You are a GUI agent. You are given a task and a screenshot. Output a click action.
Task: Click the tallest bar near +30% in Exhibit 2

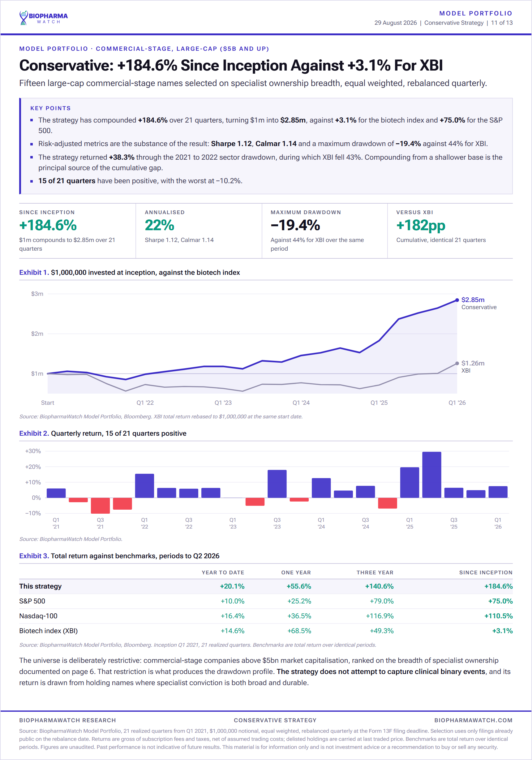[x=431, y=475]
